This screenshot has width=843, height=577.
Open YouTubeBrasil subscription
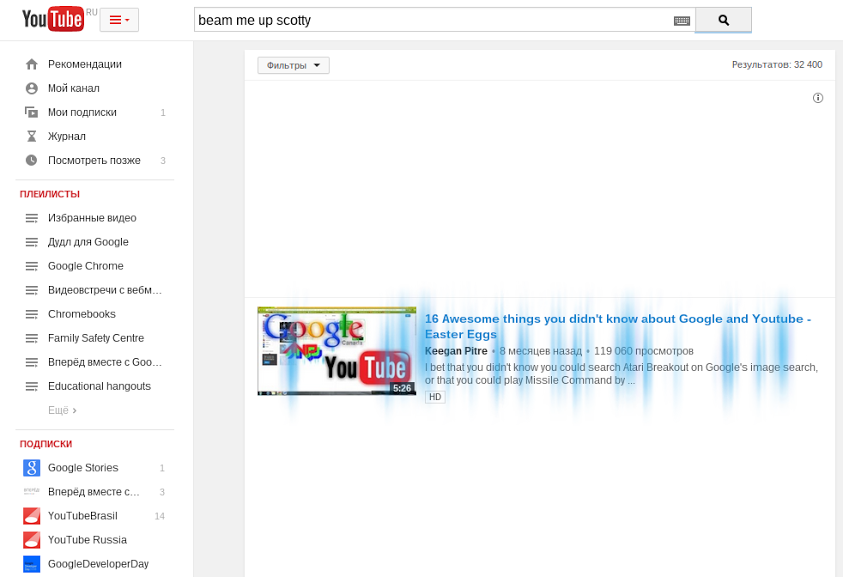coord(82,516)
